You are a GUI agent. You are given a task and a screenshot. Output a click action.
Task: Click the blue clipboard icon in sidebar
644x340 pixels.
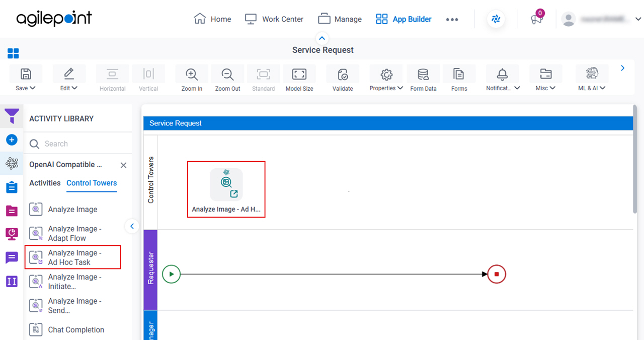pyautogui.click(x=12, y=187)
